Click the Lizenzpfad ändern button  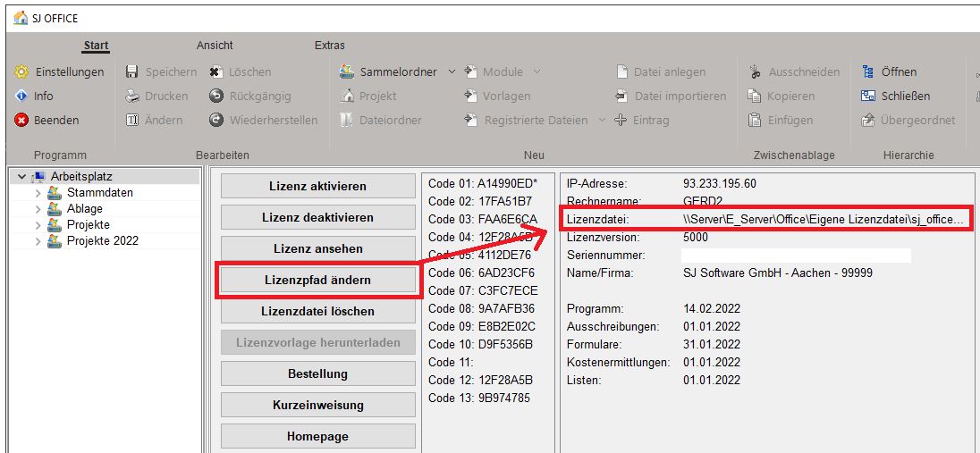tap(317, 280)
